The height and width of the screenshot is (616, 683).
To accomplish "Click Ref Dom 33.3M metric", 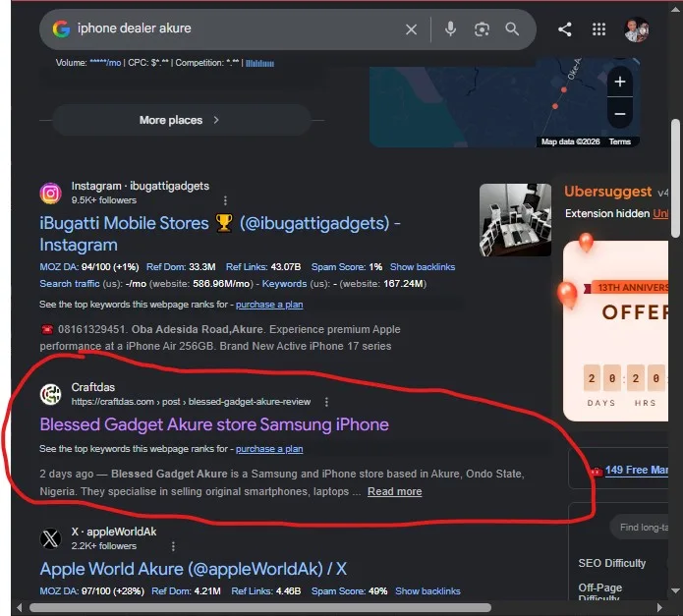I will [181, 267].
